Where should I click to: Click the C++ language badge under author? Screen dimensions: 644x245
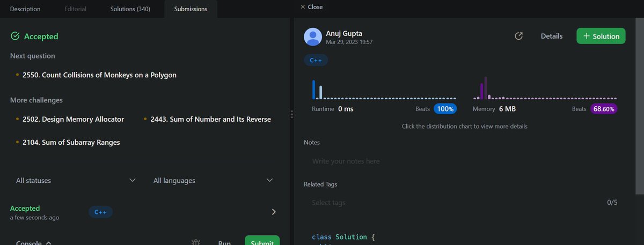tap(316, 61)
